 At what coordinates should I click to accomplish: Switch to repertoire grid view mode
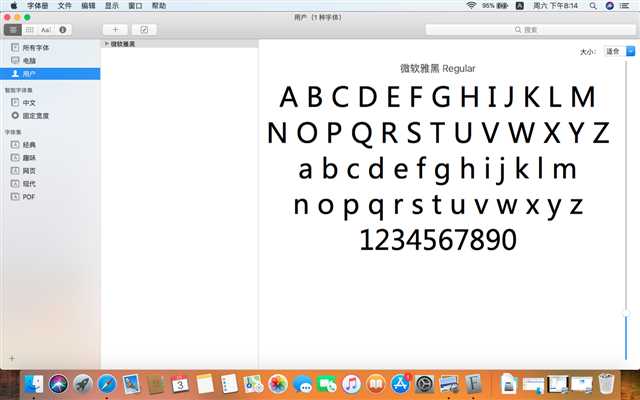click(29, 30)
